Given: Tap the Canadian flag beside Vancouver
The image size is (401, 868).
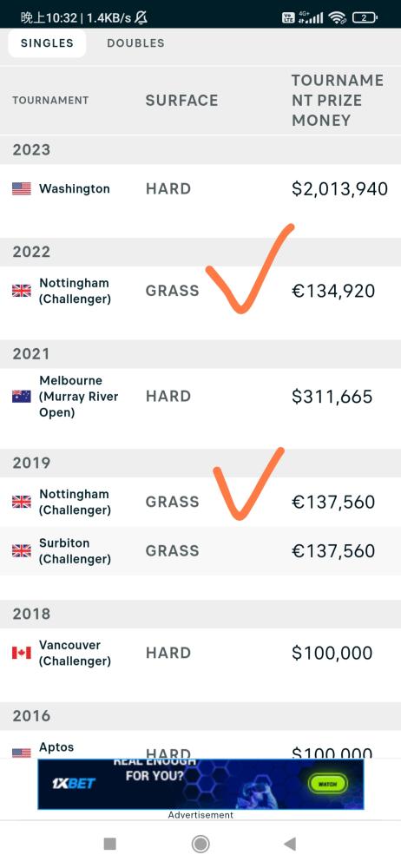Looking at the screenshot, I should pyautogui.click(x=22, y=654).
